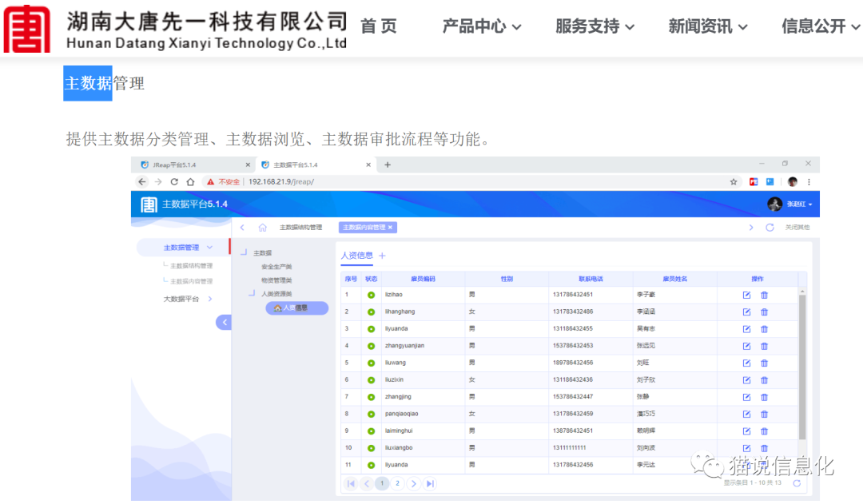This screenshot has width=863, height=504.
Task: Switch to the 主数据结构管理 tab
Action: coord(300,228)
